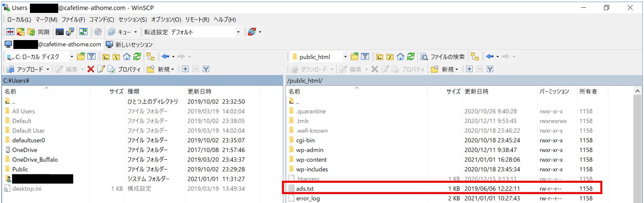Click remote directory tree icon
Image resolution: width=644 pixels, height=203 pixels.
(x=475, y=57)
